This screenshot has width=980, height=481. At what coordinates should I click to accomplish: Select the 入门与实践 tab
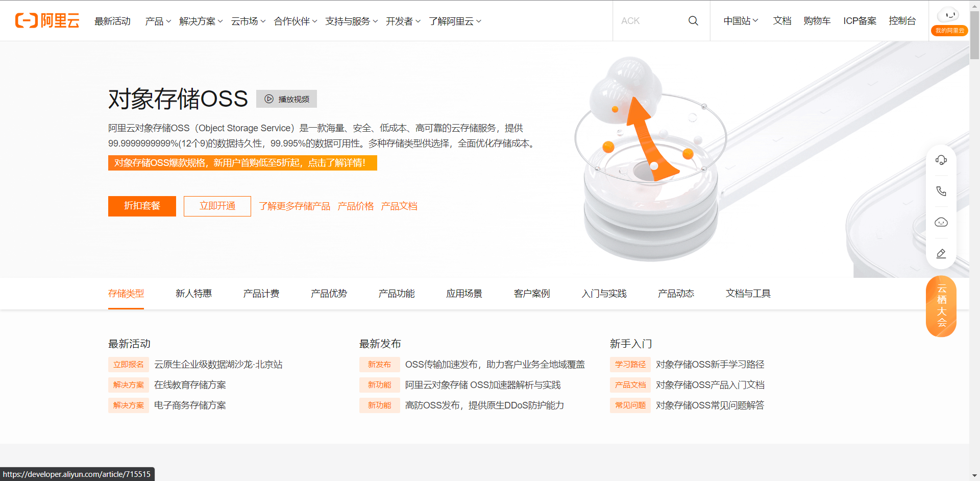point(604,294)
